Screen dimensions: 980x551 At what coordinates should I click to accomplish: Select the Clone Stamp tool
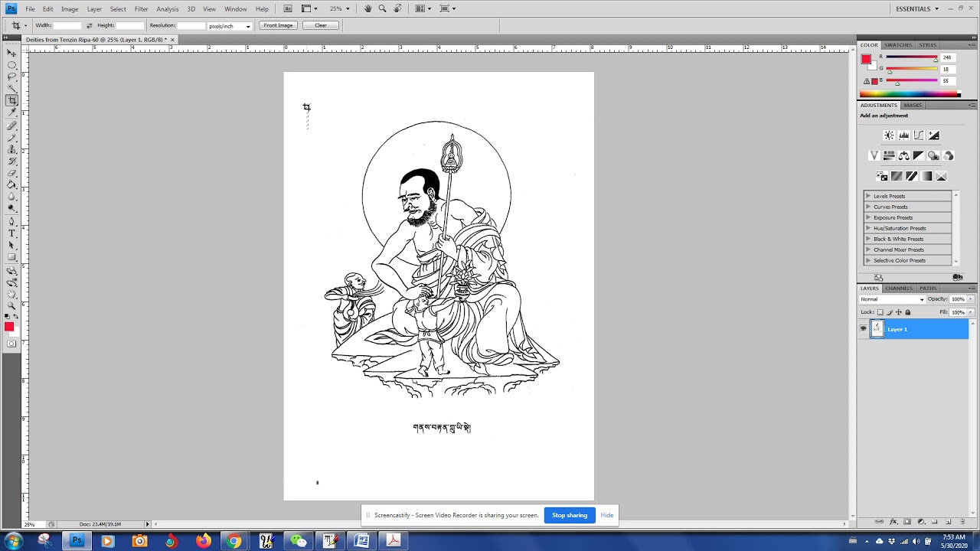point(11,150)
